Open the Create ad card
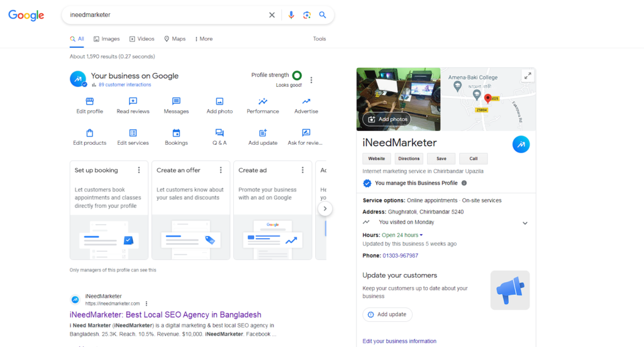The width and height of the screenshot is (644, 347). pyautogui.click(x=273, y=210)
